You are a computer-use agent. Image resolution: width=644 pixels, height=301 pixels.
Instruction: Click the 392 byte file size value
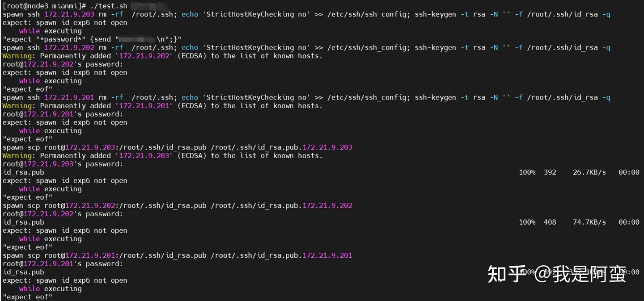pyautogui.click(x=550, y=172)
